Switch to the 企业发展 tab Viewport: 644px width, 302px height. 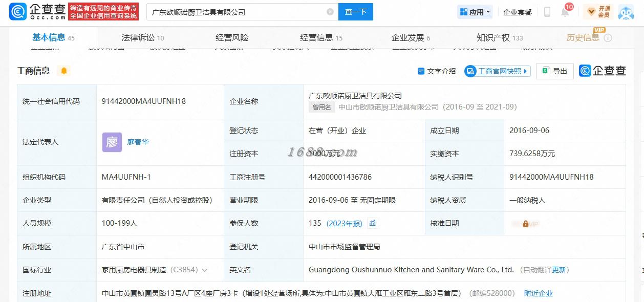click(411, 38)
